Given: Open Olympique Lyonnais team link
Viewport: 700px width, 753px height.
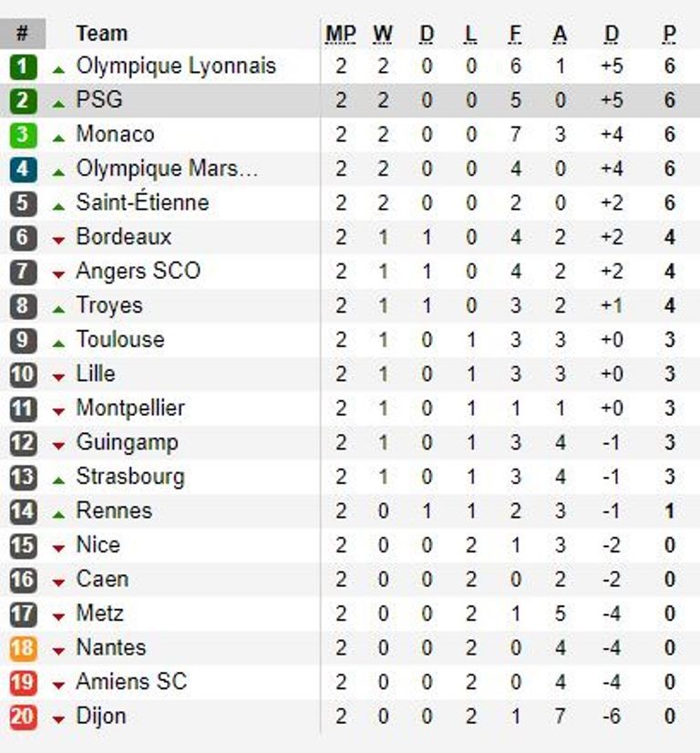Looking at the screenshot, I should tap(176, 67).
